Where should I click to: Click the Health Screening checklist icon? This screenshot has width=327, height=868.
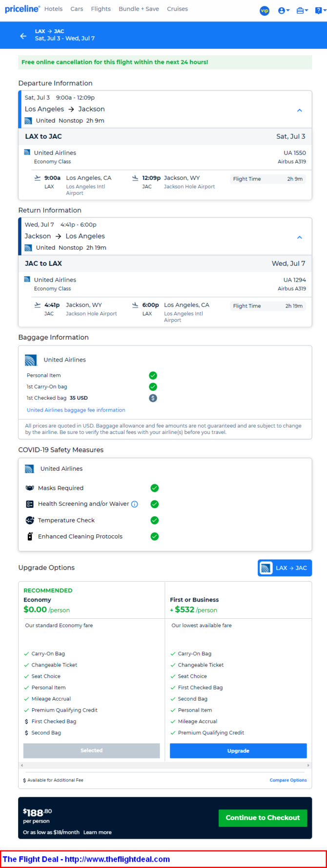coord(30,504)
